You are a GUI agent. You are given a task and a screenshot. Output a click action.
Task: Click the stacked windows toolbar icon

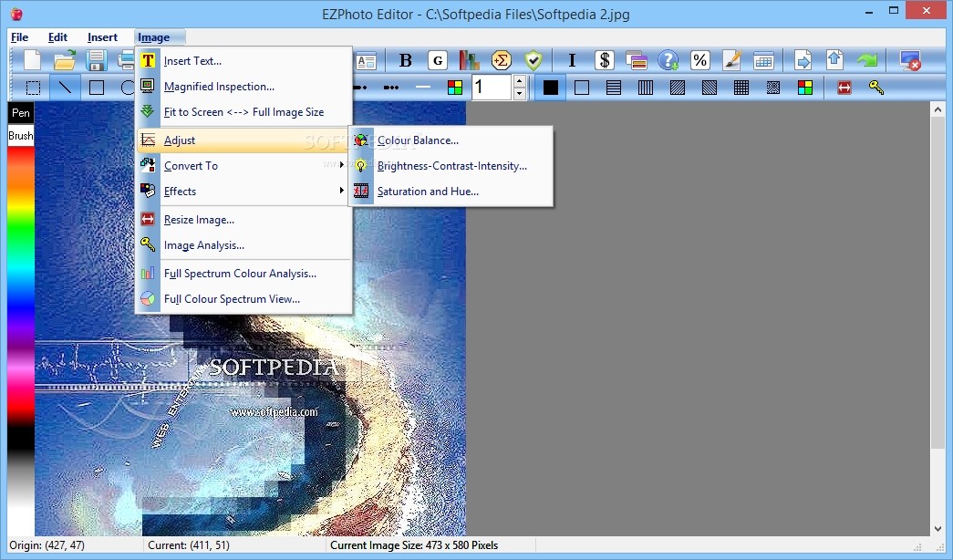click(x=636, y=60)
